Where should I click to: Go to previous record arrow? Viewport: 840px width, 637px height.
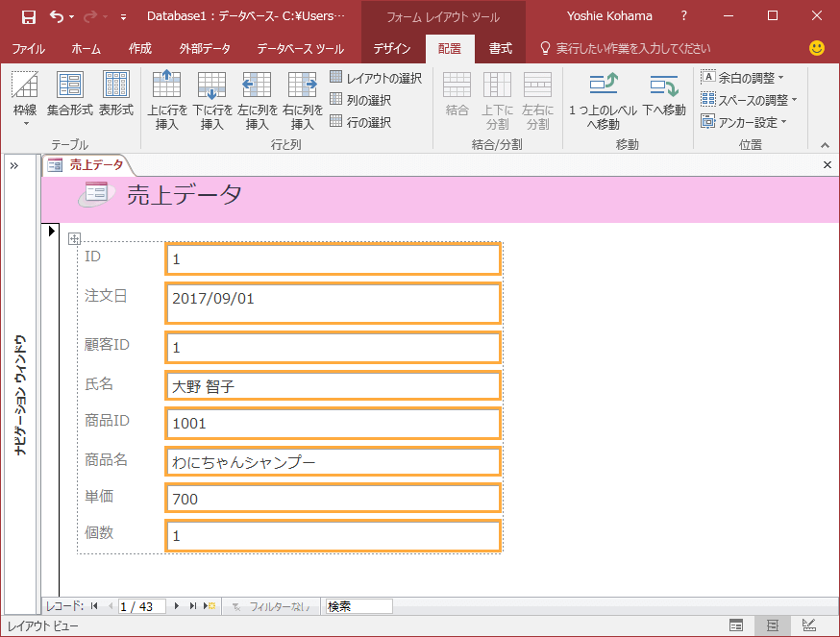[111, 606]
